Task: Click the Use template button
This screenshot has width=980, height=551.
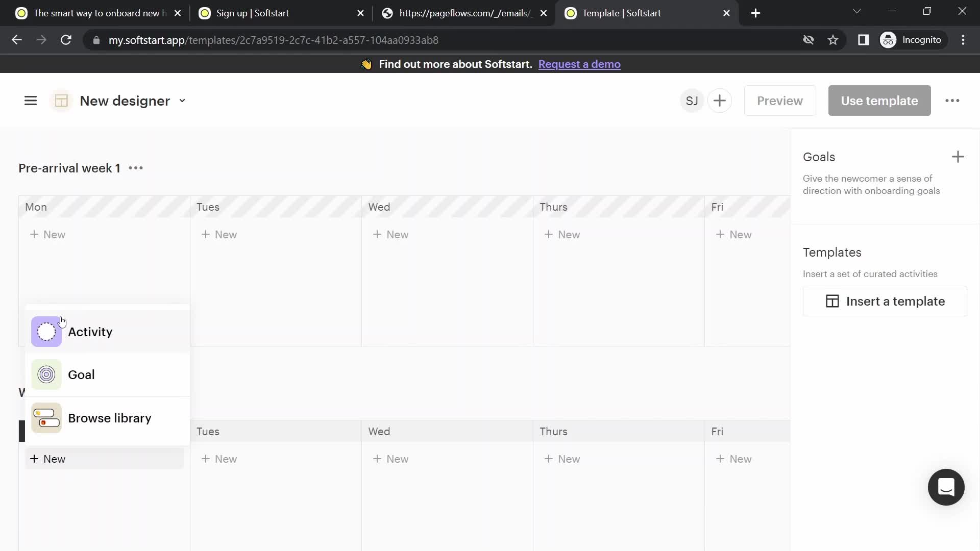Action: tap(880, 101)
